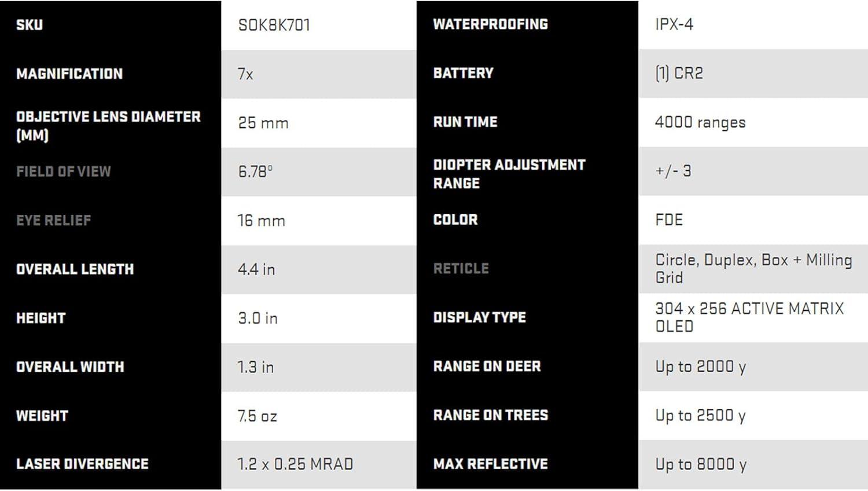This screenshot has width=868, height=491.
Task: Select the Magnification row label
Action: point(69,74)
